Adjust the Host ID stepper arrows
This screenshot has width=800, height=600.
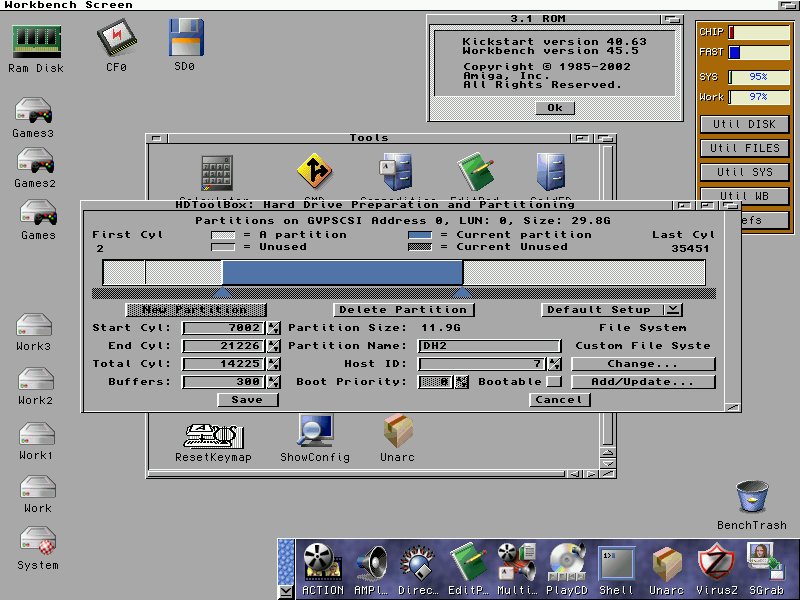[554, 364]
